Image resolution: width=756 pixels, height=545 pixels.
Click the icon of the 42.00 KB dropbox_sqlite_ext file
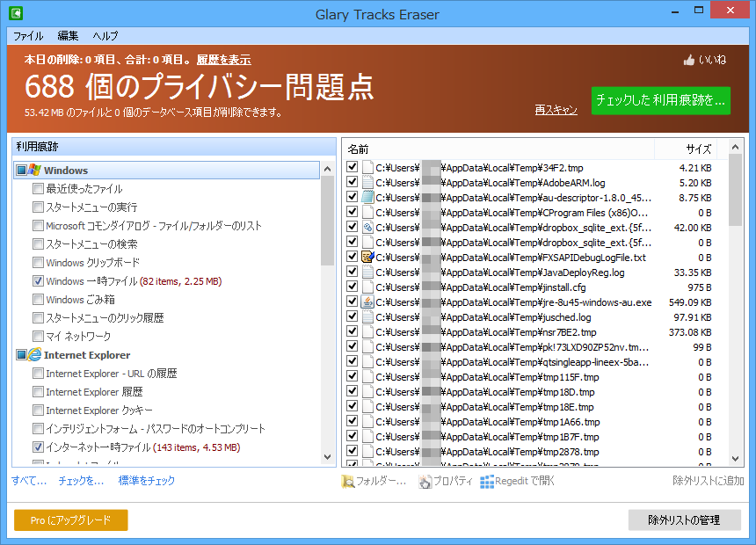[x=367, y=227]
